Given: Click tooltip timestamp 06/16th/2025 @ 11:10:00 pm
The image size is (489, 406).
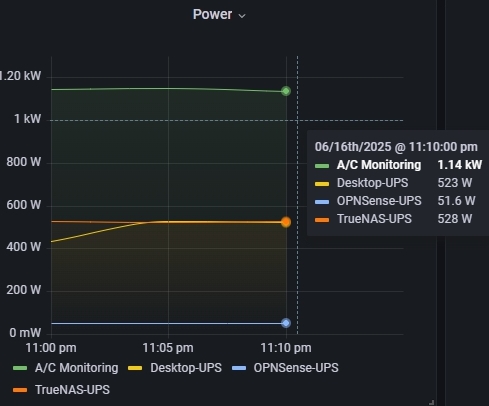Looking at the screenshot, I should tap(396, 147).
